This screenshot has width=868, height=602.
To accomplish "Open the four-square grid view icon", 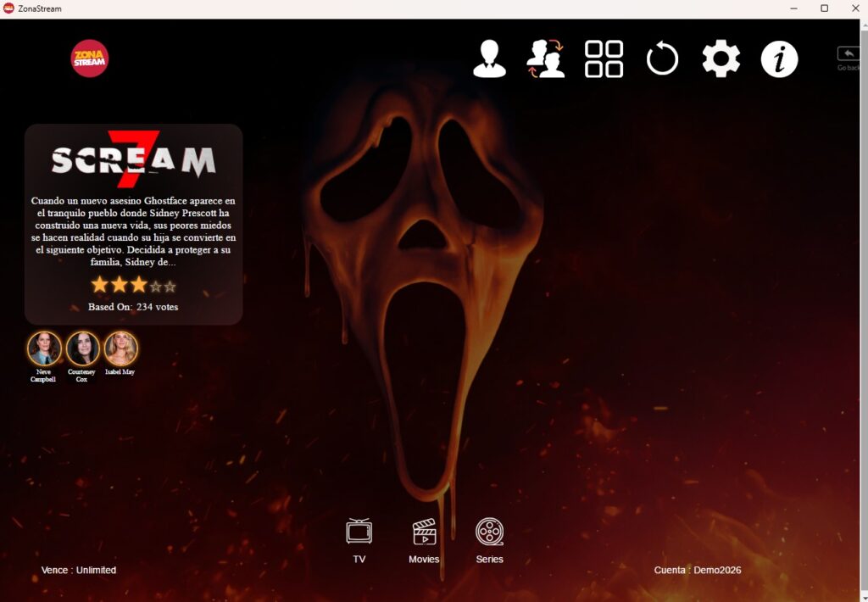I will point(604,59).
